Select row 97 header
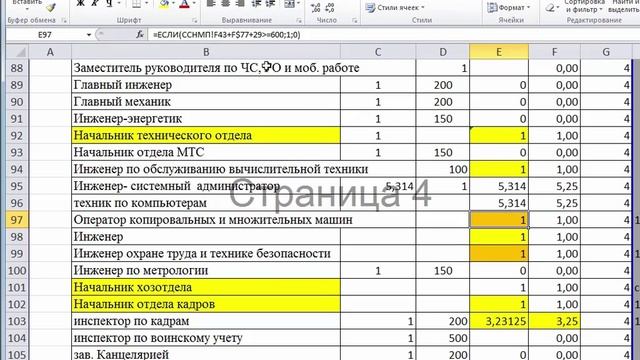The width and height of the screenshot is (640, 360). click(17, 220)
